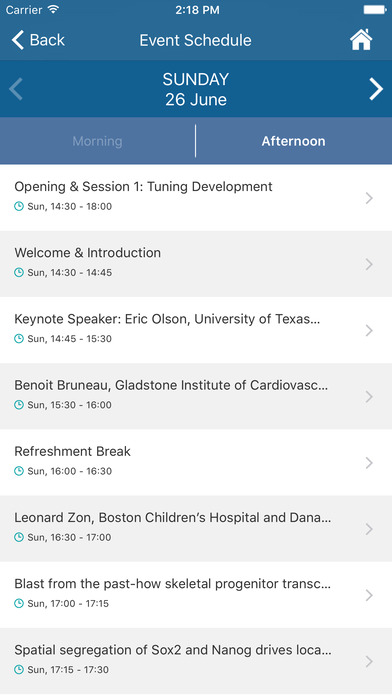Switch to Morning tab

(97, 141)
